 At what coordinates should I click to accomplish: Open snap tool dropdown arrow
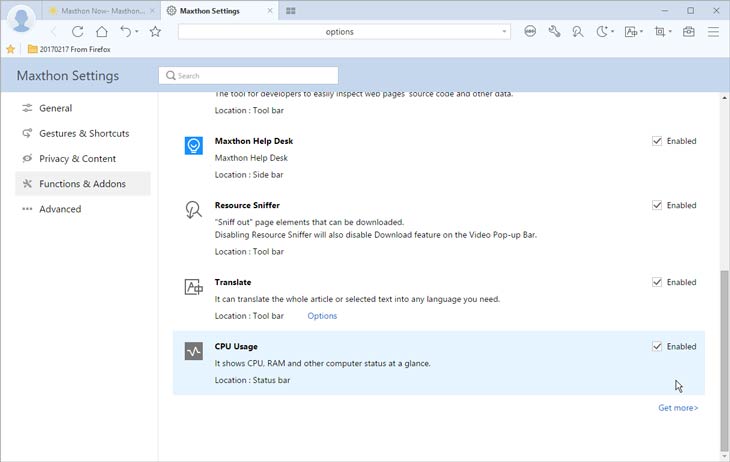(x=670, y=32)
